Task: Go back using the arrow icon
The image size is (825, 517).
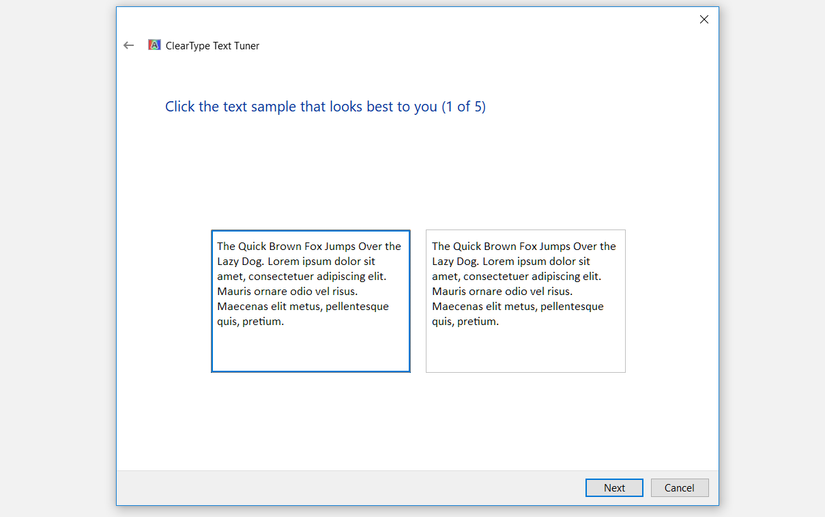Action: click(x=128, y=45)
